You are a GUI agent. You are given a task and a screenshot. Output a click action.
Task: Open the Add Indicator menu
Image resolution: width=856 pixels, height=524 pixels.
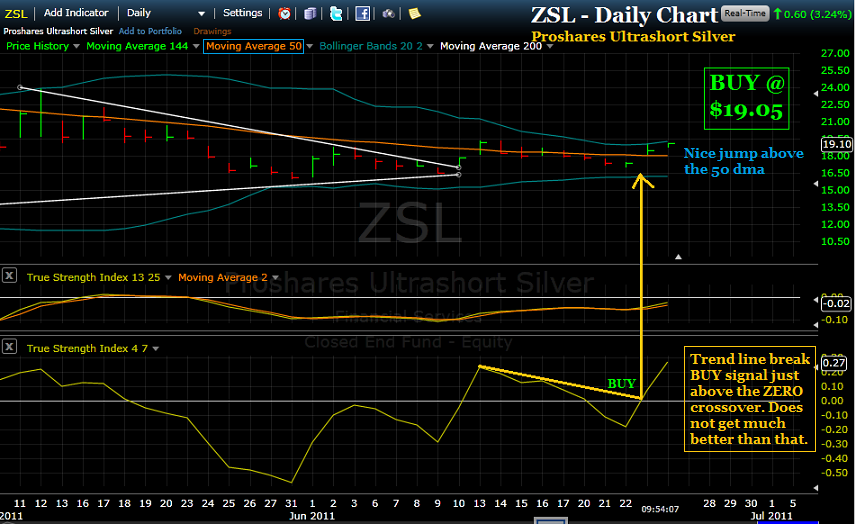tap(76, 13)
